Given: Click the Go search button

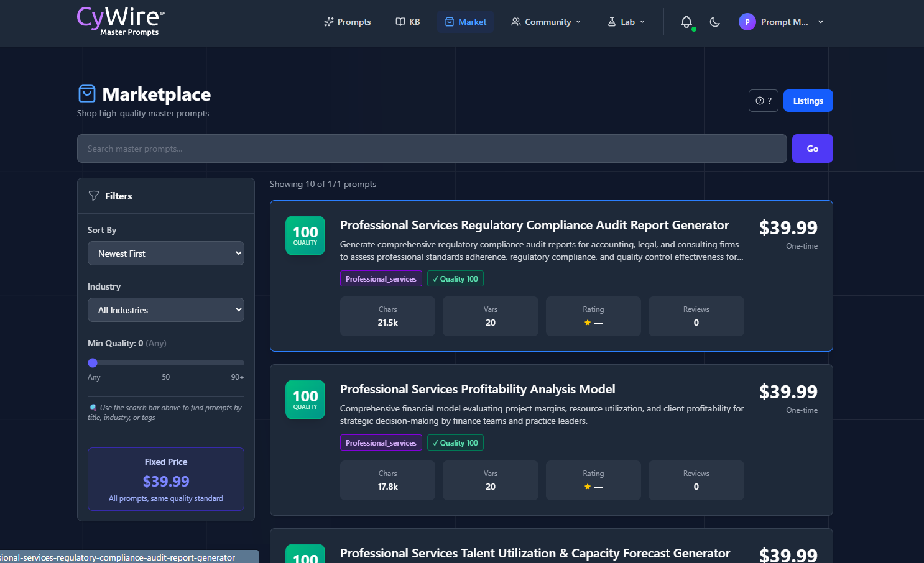Looking at the screenshot, I should click(813, 149).
